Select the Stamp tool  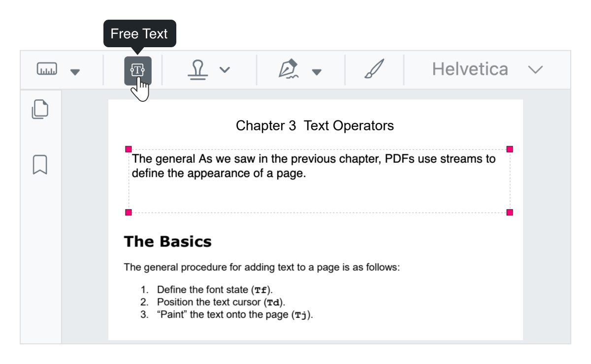click(x=197, y=69)
